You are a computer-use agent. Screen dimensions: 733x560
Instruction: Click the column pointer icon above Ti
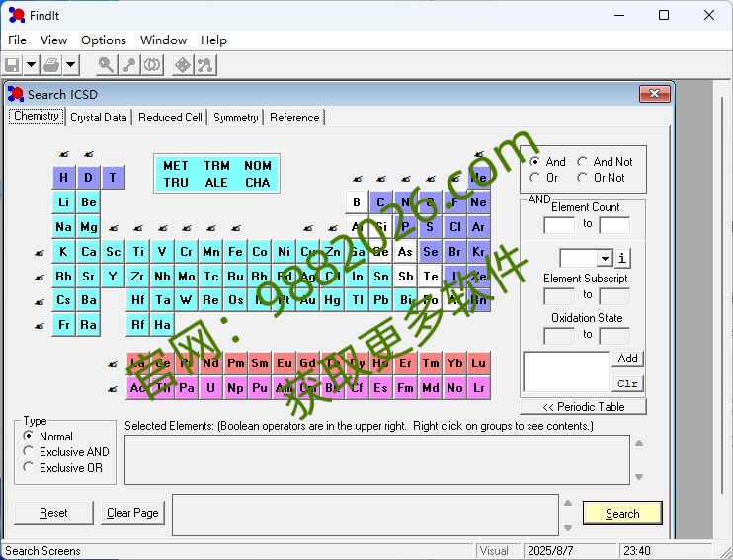pos(138,228)
